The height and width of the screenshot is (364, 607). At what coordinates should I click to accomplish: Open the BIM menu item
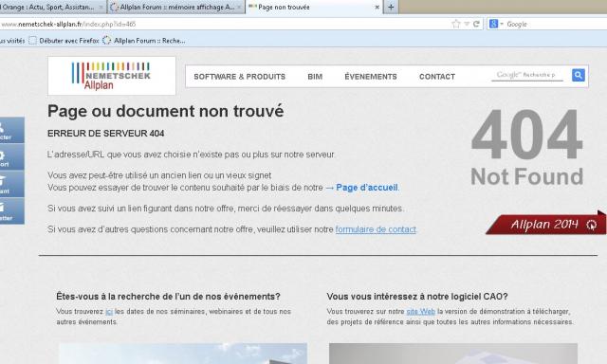pos(315,77)
